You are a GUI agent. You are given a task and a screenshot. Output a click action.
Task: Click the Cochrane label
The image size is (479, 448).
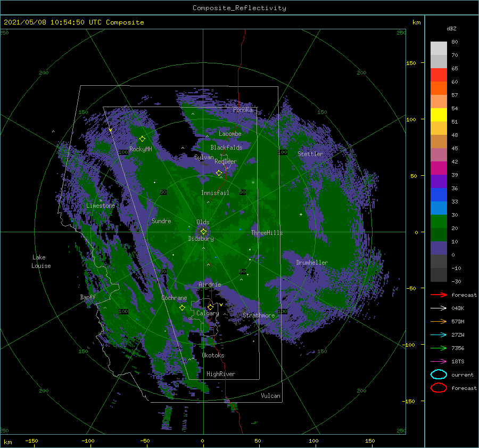[174, 298]
